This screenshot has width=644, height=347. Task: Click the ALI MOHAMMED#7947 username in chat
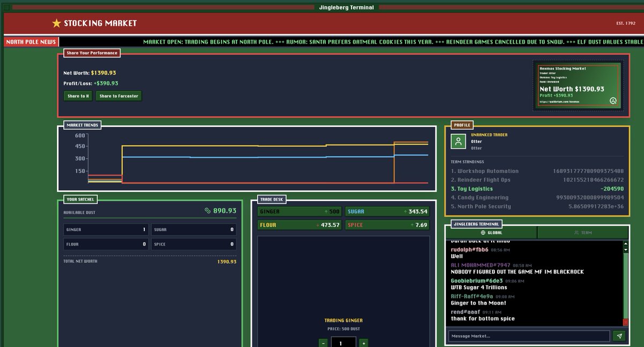[x=480, y=265]
